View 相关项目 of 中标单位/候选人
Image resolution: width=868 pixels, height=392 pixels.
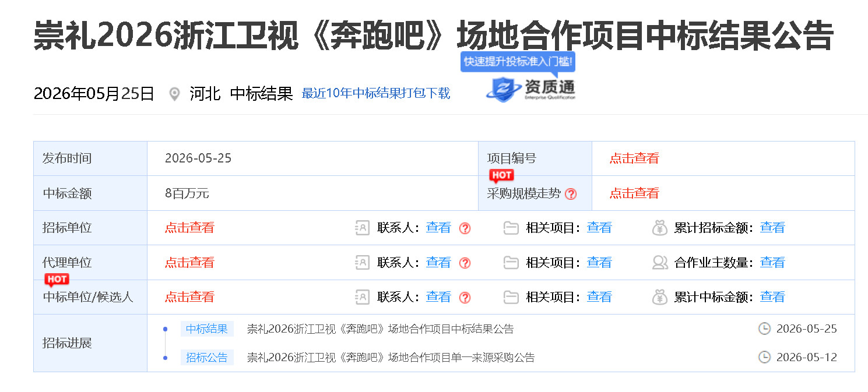(x=599, y=297)
